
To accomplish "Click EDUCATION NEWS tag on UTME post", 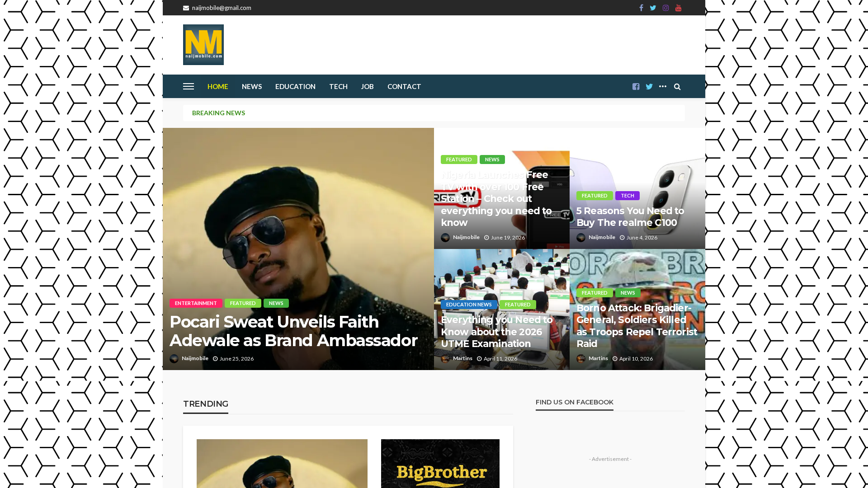I will pyautogui.click(x=469, y=305).
